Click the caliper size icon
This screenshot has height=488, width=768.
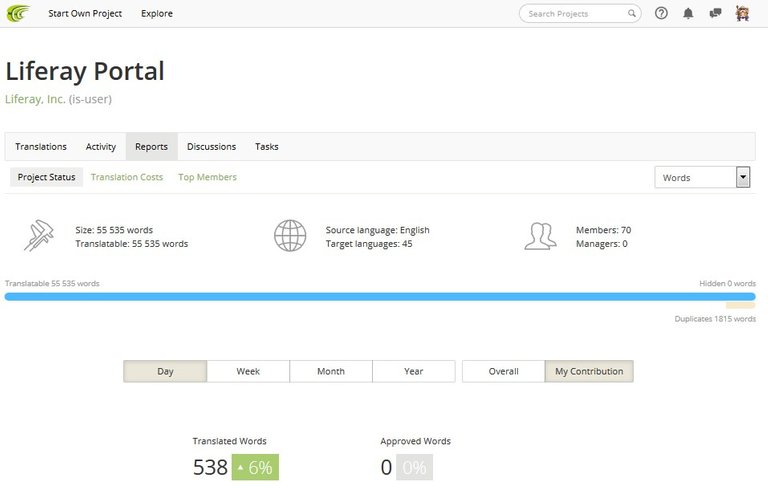(x=39, y=236)
